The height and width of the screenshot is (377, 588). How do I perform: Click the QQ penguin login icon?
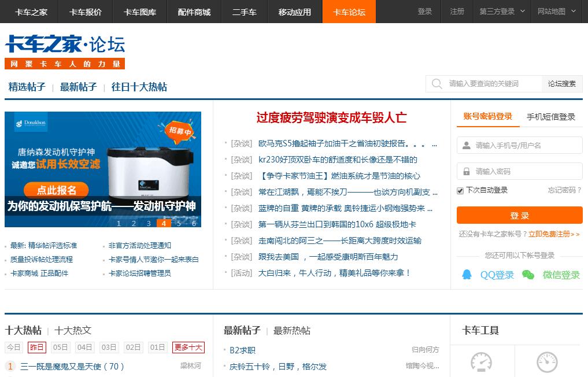pyautogui.click(x=467, y=275)
